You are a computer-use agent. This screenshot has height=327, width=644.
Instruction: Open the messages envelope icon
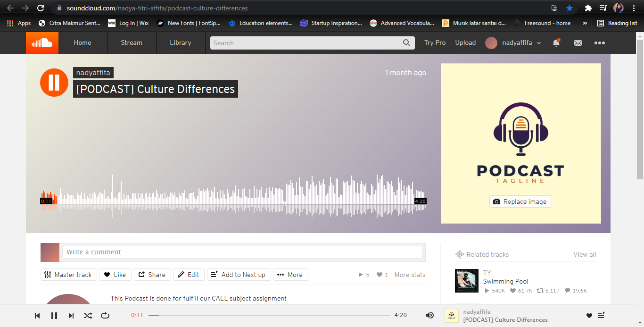tap(578, 43)
